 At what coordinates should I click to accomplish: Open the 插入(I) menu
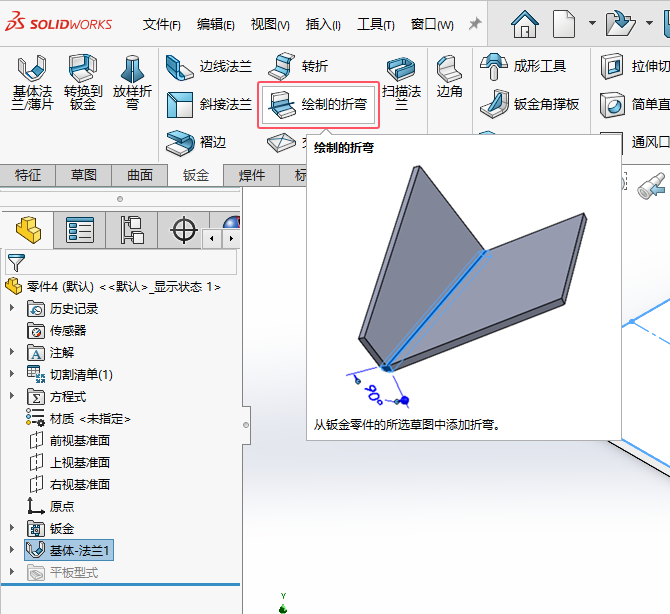(x=323, y=24)
